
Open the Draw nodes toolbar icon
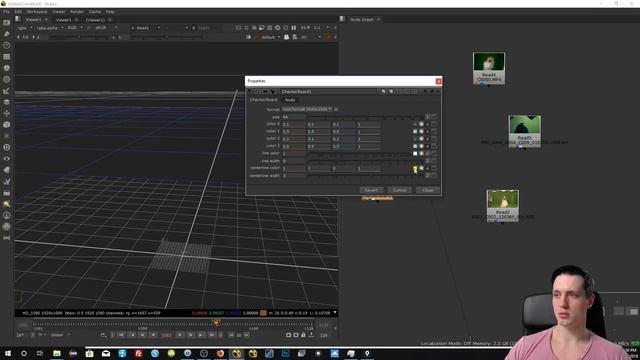pyautogui.click(x=7, y=34)
